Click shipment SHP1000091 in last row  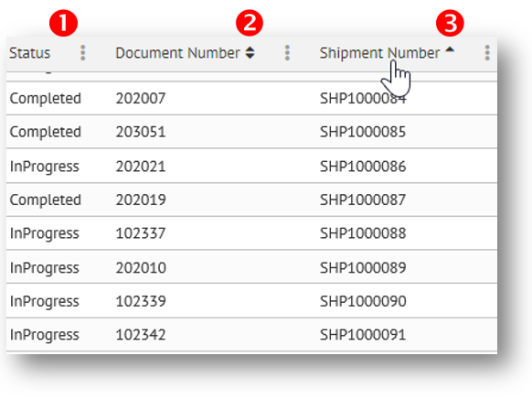click(x=363, y=335)
